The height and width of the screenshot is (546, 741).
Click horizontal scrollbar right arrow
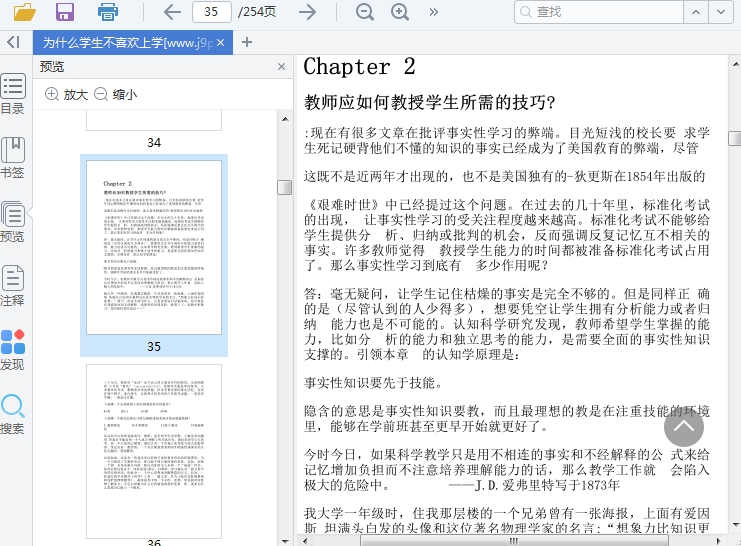719,541
